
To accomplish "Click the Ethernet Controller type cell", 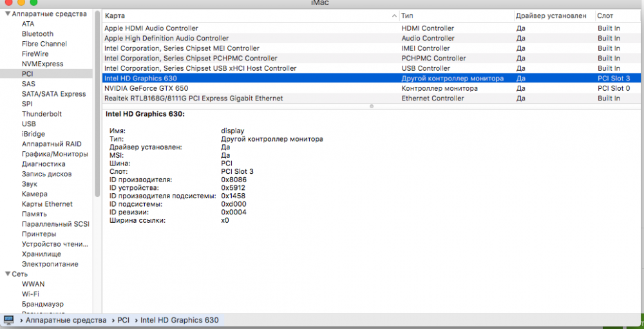I will (433, 99).
